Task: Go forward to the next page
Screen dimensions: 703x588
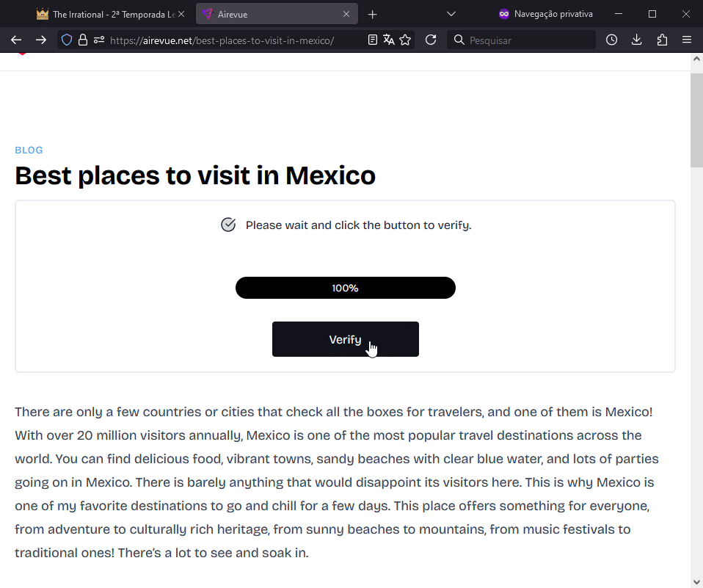Action: [41, 40]
